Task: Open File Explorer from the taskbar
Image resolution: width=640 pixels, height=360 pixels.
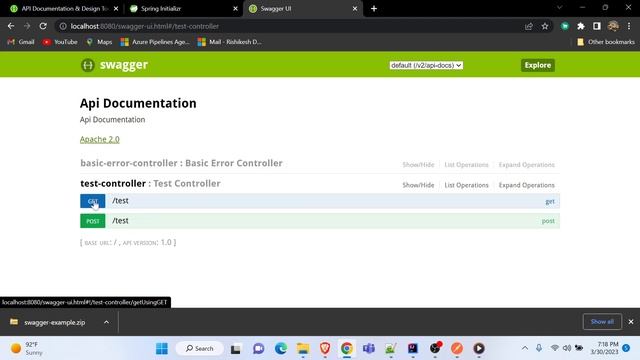Action: tap(303, 349)
